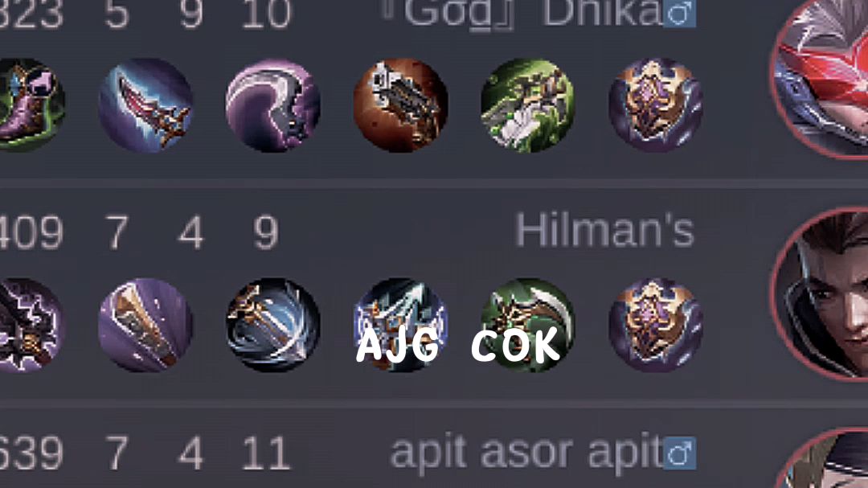This screenshot has width=868, height=488.
Task: Click the player name apit asor apit
Action: tap(526, 455)
